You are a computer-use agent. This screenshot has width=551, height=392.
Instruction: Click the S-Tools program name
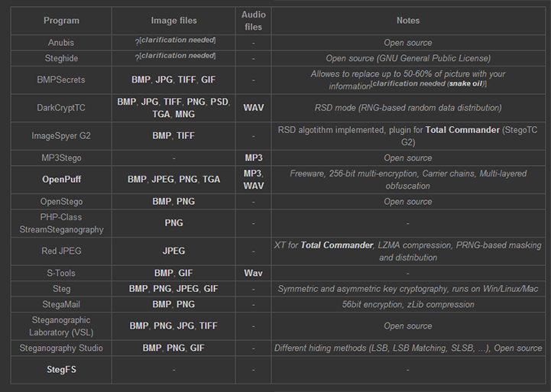pos(61,274)
